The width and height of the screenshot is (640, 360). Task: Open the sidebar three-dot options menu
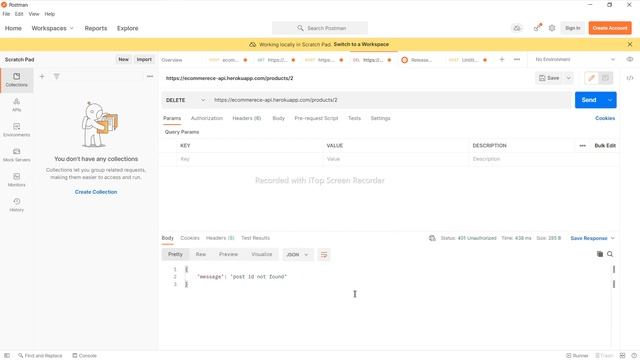tap(150, 76)
